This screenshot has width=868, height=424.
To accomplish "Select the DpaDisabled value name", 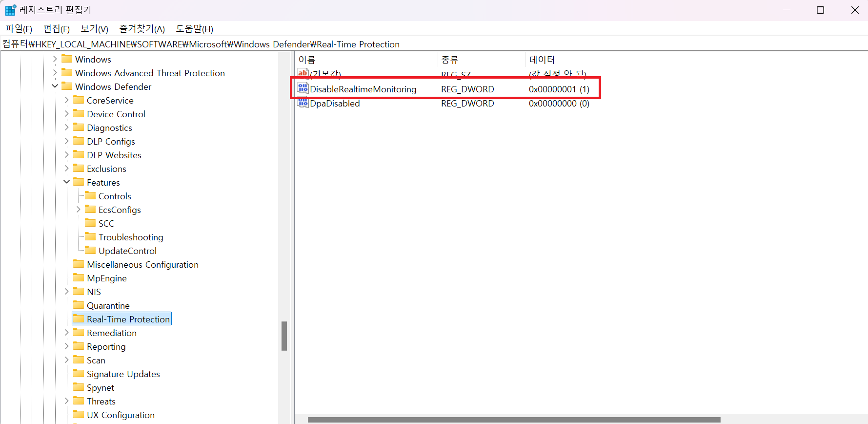I will click(x=335, y=103).
